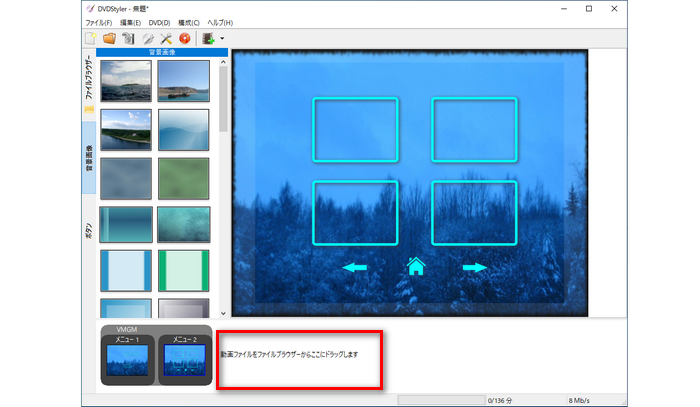
Task: Switch to the ボタン side tab
Action: 88,230
